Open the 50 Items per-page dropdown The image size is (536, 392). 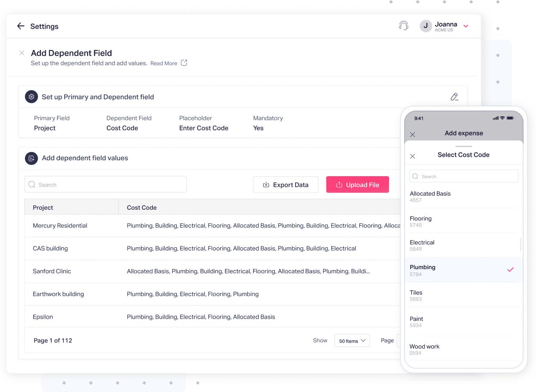[x=352, y=340]
